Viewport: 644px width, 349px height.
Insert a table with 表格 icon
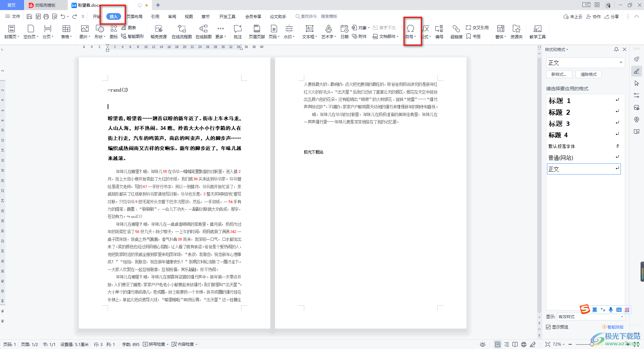(66, 32)
